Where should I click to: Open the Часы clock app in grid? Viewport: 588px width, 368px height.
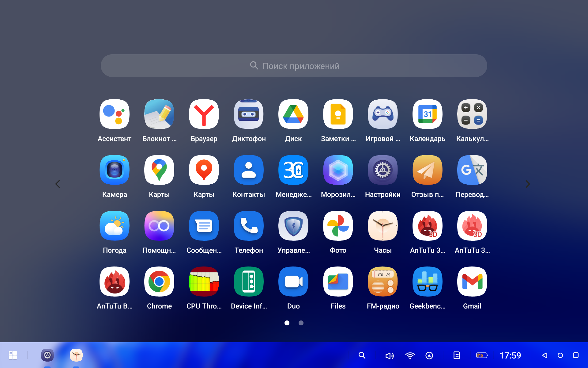[383, 226]
